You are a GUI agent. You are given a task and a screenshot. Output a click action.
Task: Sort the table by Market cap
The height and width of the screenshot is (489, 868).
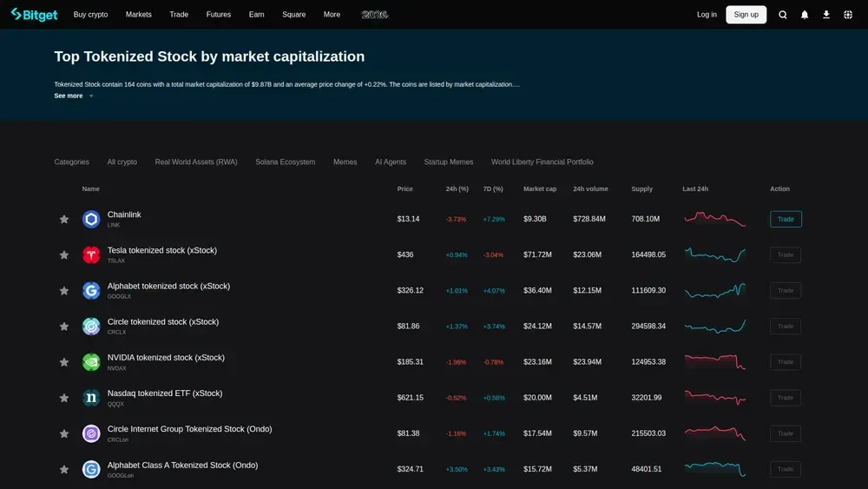pos(540,188)
